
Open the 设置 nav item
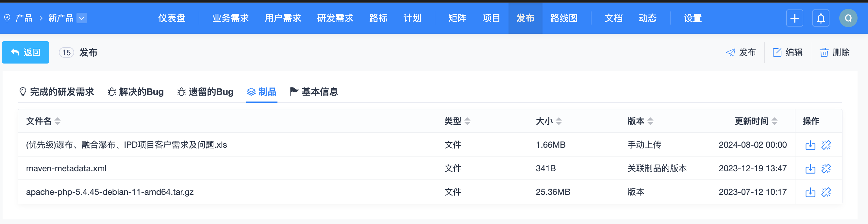(x=693, y=18)
